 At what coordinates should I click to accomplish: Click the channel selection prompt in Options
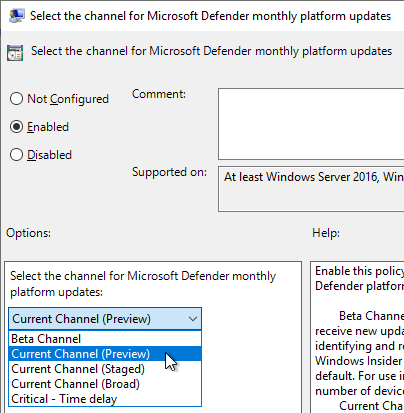(x=143, y=284)
